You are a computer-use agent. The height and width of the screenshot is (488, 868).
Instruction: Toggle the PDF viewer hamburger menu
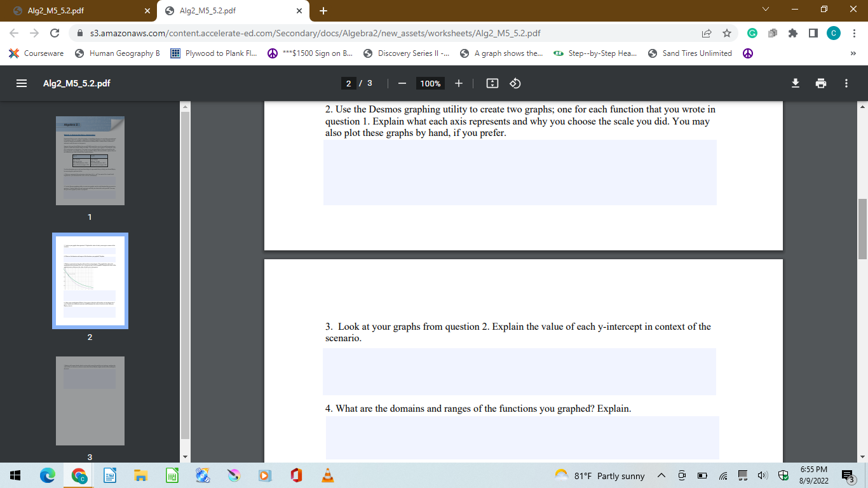point(21,83)
